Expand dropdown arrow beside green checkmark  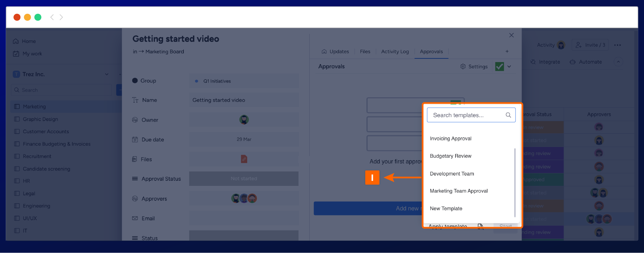[x=509, y=66]
